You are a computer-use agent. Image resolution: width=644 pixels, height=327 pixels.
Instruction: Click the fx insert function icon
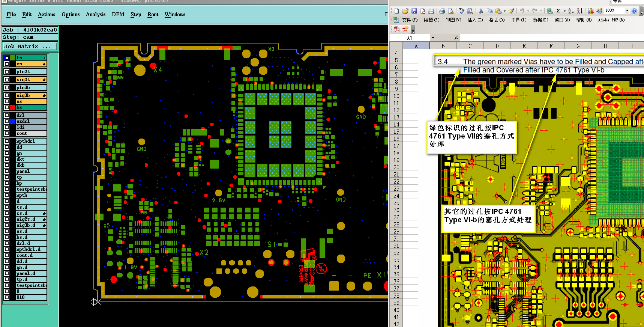(456, 38)
